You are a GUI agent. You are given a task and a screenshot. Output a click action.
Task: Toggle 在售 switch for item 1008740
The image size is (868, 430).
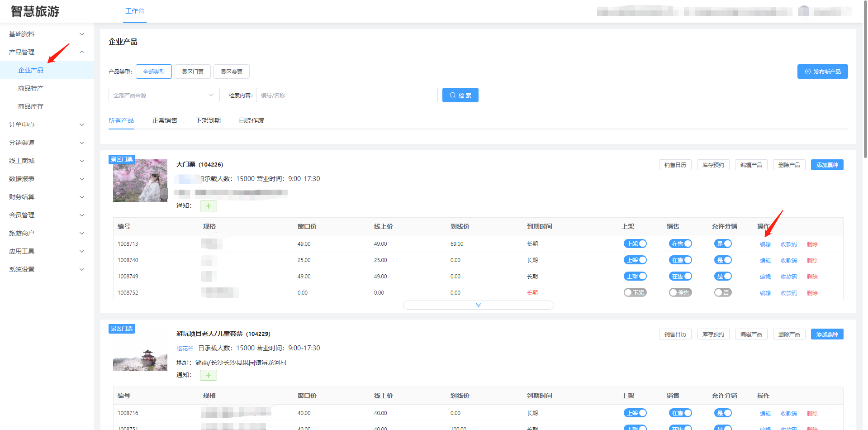point(680,260)
